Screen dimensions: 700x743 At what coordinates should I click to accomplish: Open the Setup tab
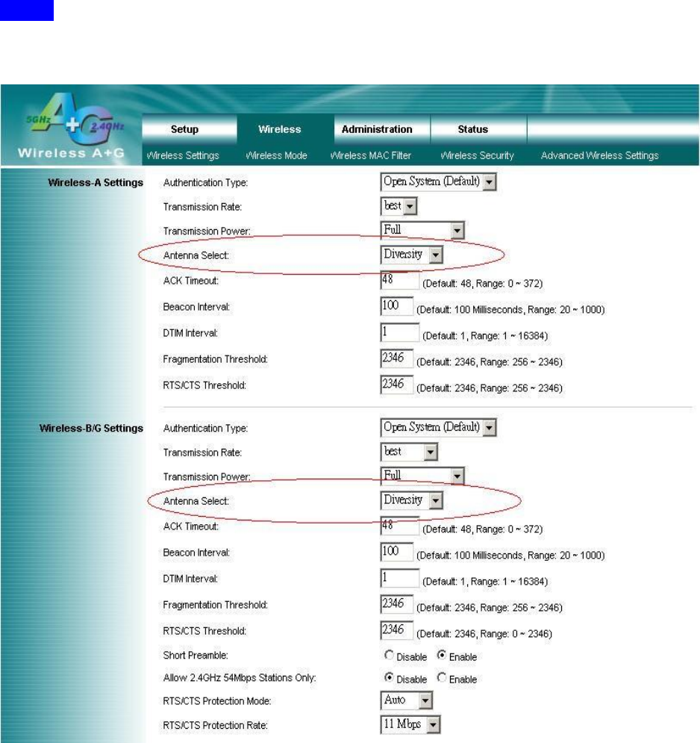pos(190,129)
